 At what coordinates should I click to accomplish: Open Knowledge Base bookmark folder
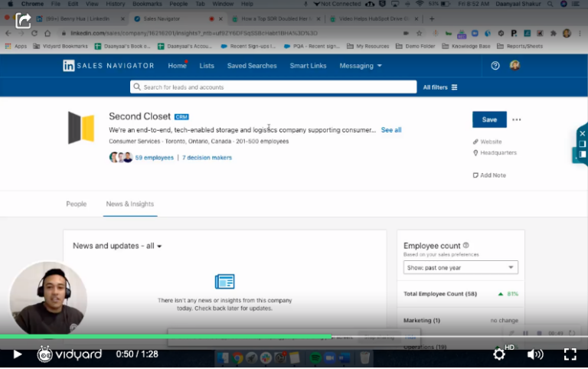point(466,46)
